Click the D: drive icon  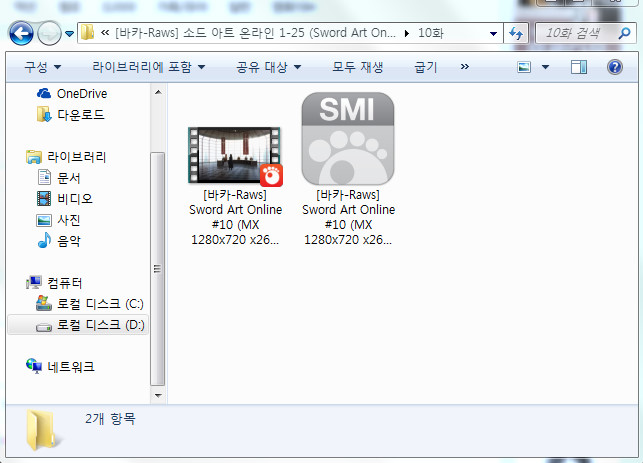click(x=44, y=327)
